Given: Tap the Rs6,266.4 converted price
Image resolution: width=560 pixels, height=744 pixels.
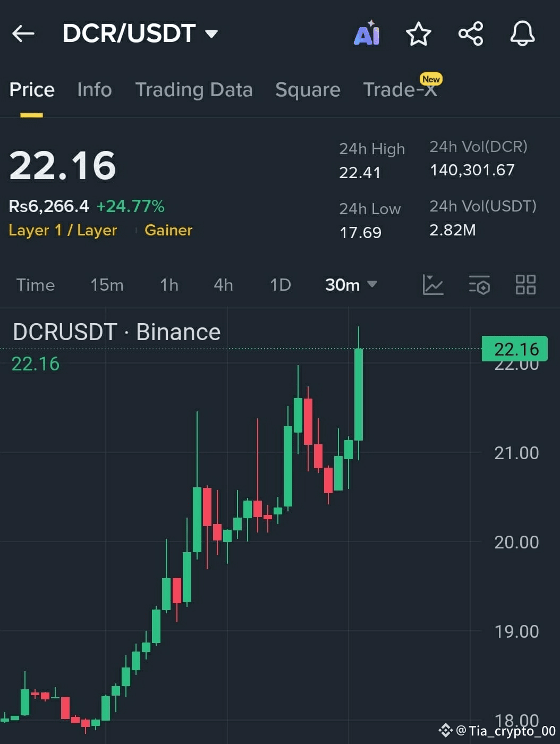Looking at the screenshot, I should [x=49, y=206].
